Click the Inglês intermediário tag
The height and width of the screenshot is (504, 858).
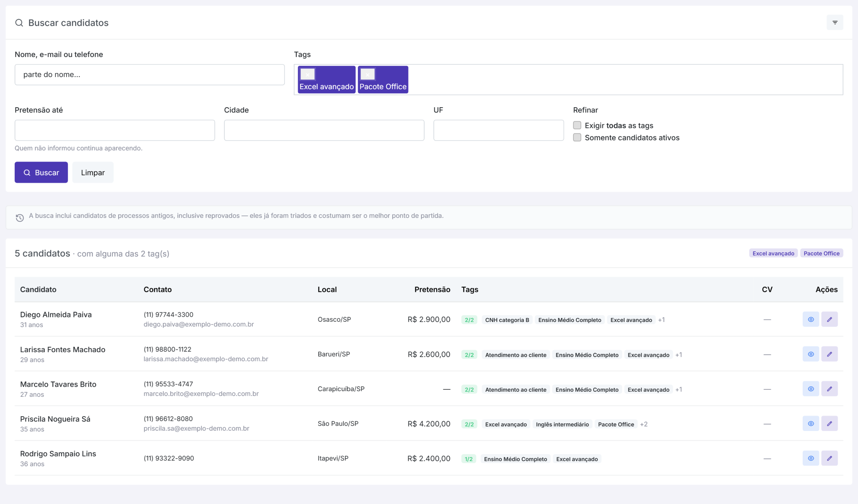click(562, 424)
